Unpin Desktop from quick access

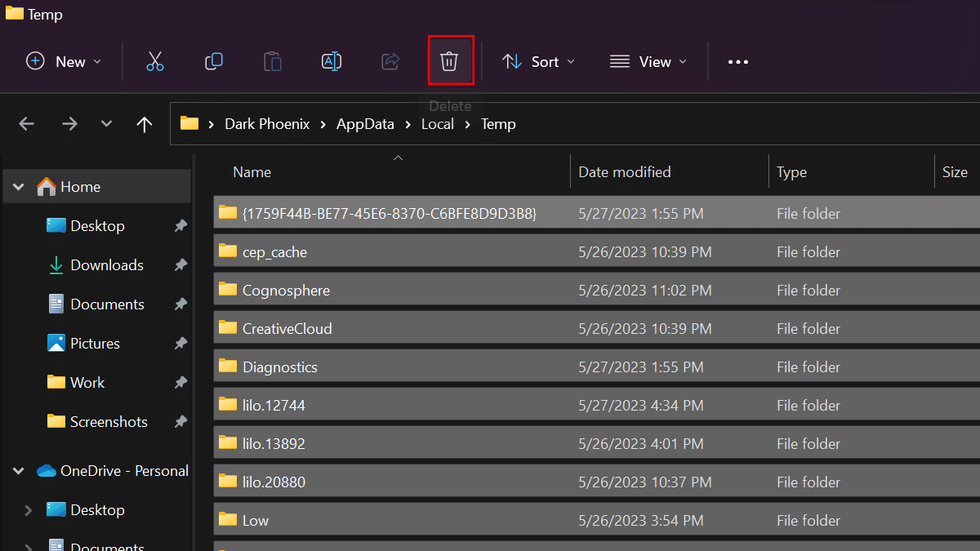coord(180,226)
